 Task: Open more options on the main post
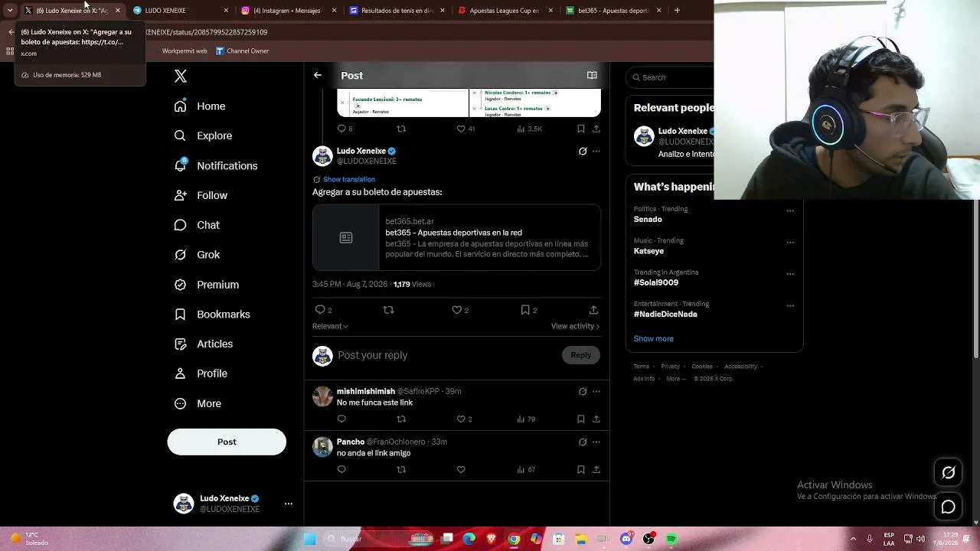pyautogui.click(x=596, y=152)
